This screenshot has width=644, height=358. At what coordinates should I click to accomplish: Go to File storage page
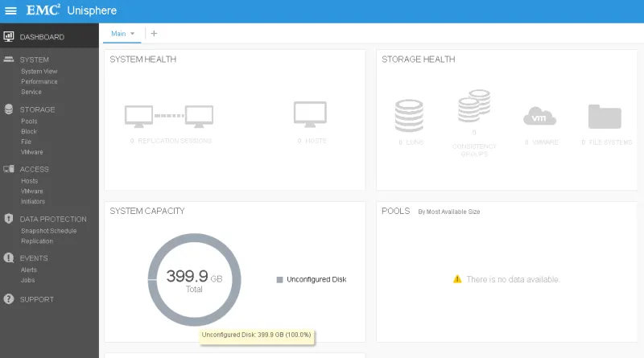26,142
